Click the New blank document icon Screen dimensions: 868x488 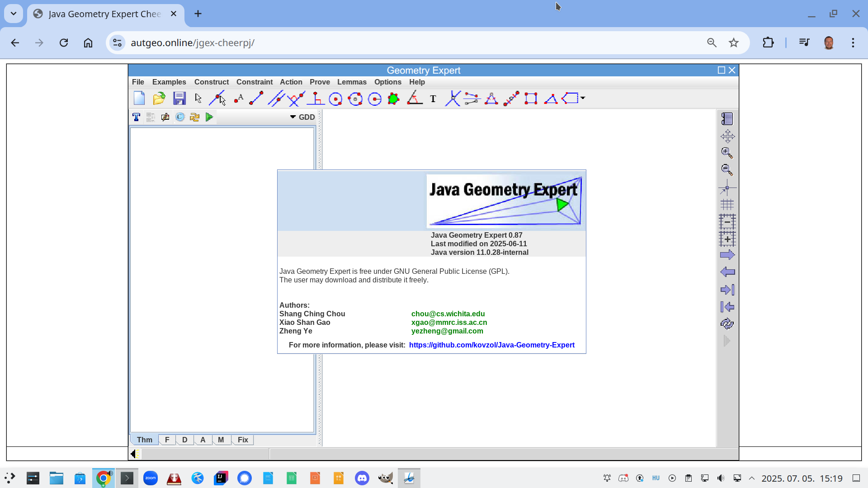139,98
